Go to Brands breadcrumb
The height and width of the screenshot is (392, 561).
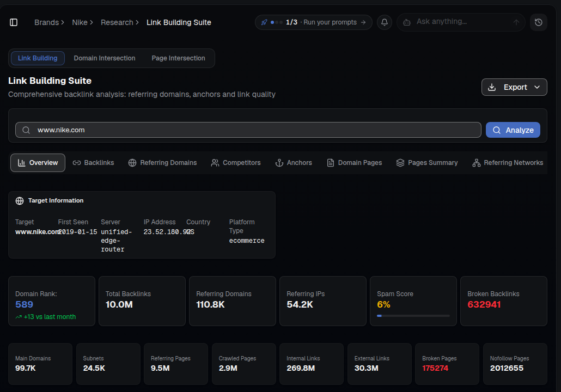[46, 22]
